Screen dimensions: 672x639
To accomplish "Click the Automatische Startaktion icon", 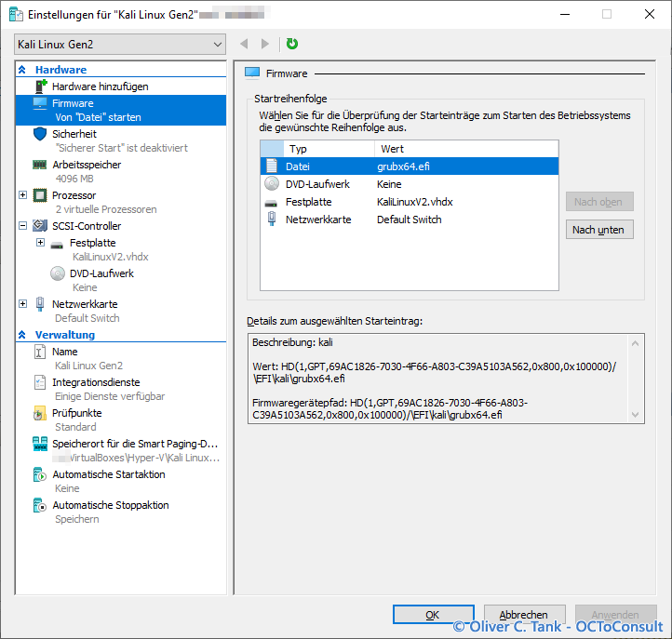I will (40, 474).
